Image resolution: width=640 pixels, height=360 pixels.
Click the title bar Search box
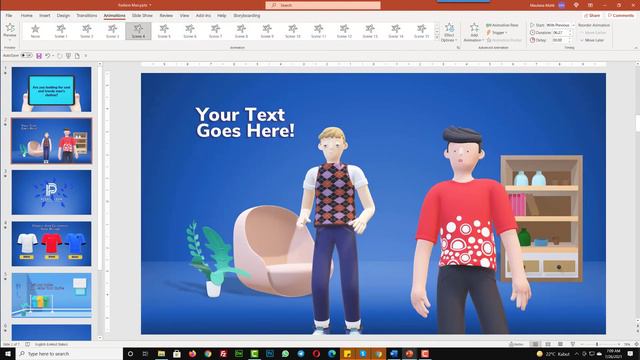point(323,5)
